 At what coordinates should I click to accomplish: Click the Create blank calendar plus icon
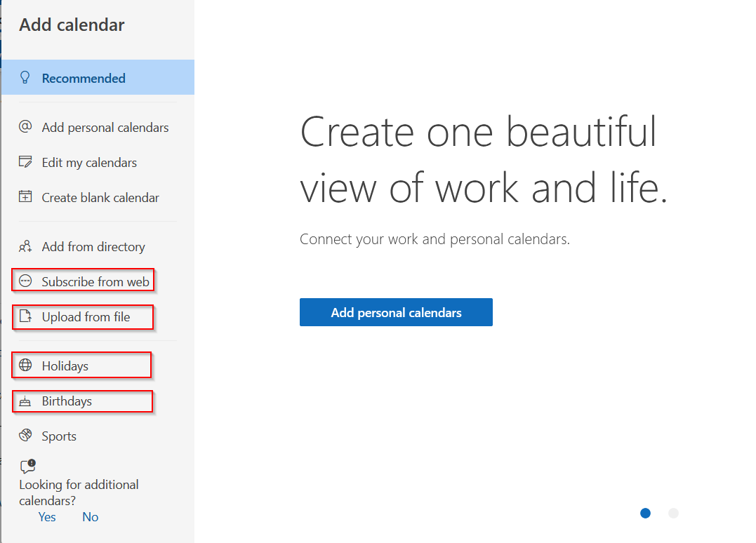pos(26,197)
